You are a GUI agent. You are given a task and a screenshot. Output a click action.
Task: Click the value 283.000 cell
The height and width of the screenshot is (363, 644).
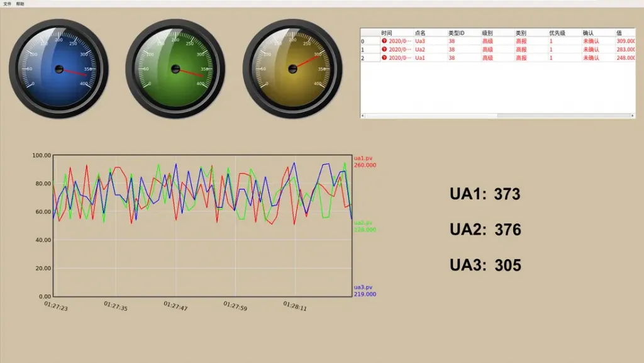(x=626, y=49)
